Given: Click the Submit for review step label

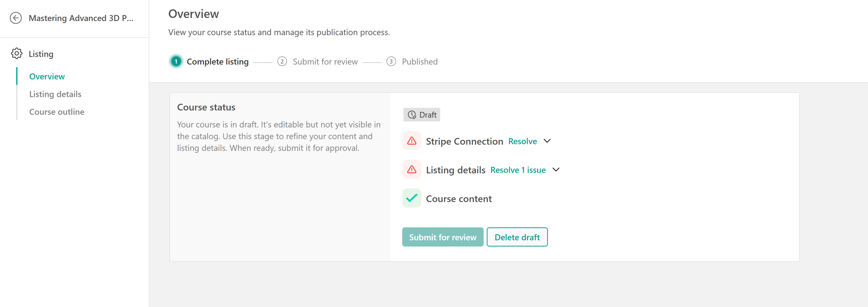Looking at the screenshot, I should point(325,62).
